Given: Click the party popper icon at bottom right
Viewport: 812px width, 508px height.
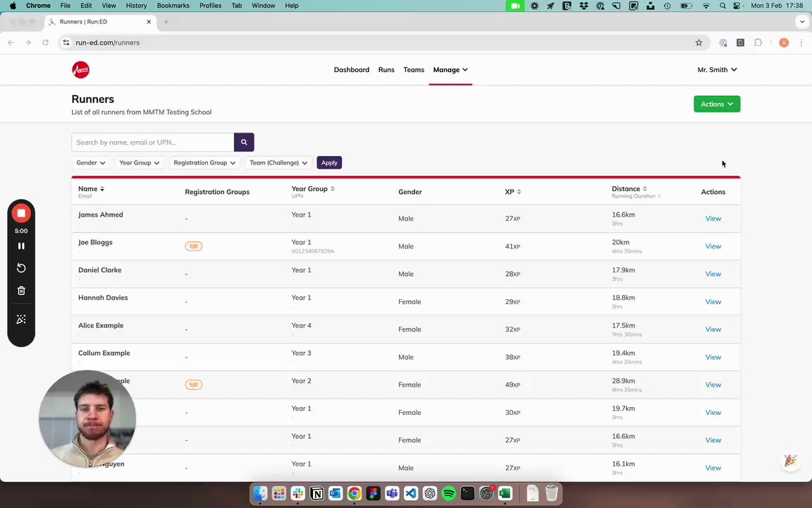Looking at the screenshot, I should click(x=790, y=460).
